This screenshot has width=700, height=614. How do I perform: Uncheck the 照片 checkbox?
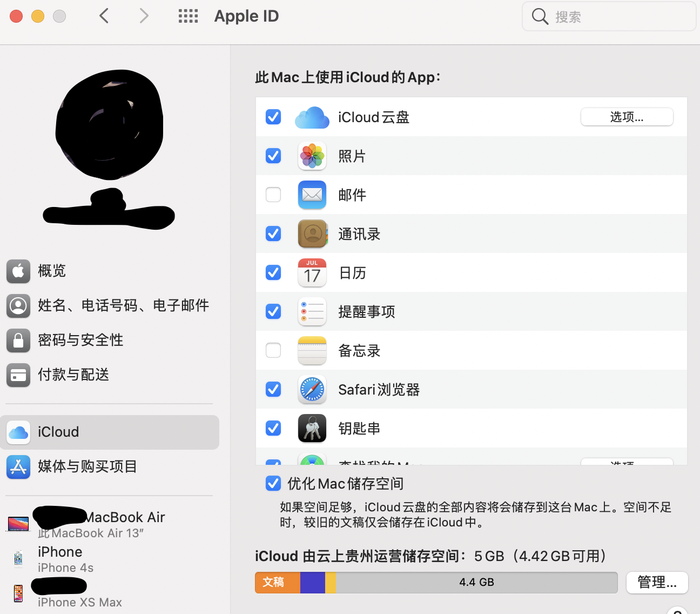click(273, 156)
